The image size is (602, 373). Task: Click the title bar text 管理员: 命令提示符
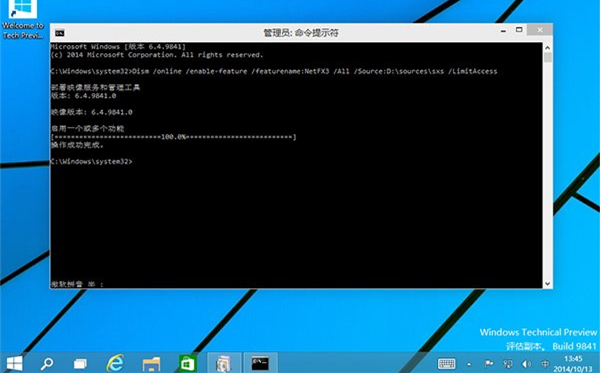coord(301,33)
